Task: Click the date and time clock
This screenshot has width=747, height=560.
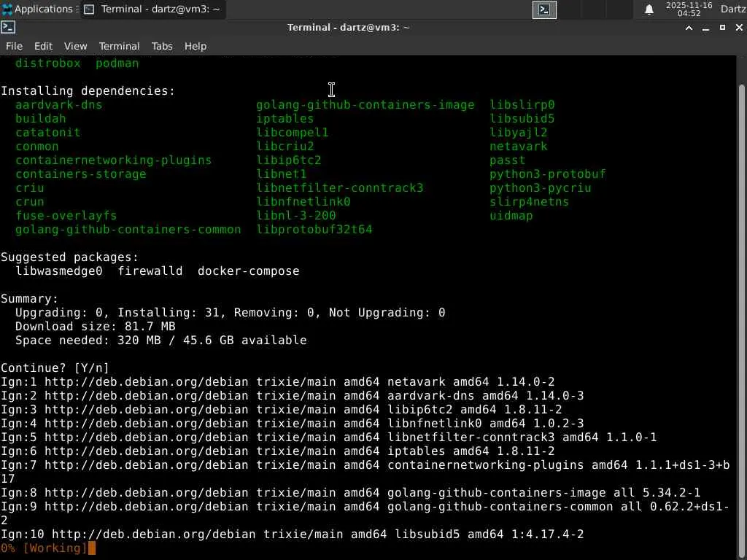Action: [689, 9]
